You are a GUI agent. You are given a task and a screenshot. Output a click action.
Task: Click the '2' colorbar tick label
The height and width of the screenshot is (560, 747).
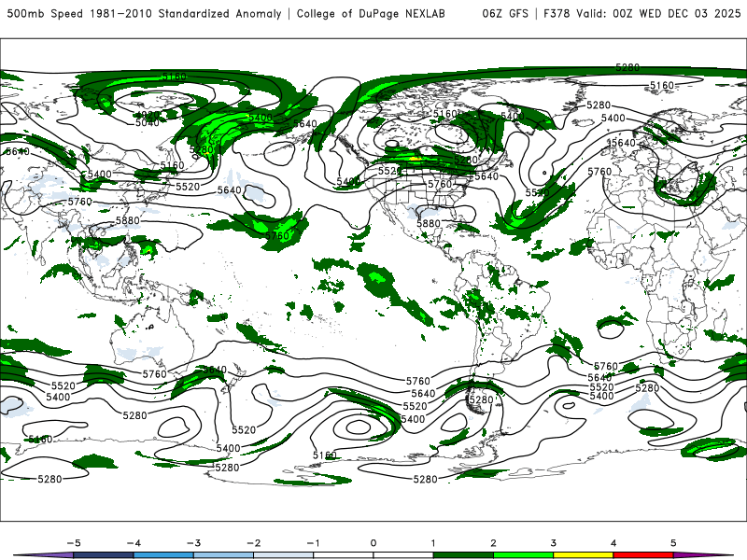pyautogui.click(x=493, y=543)
